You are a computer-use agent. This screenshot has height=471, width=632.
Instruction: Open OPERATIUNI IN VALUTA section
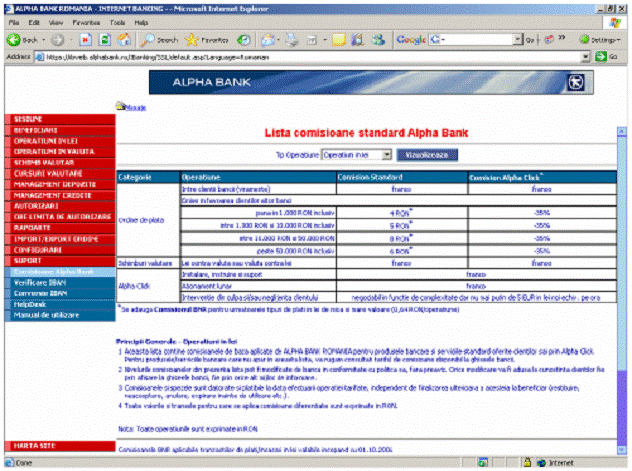[60, 152]
